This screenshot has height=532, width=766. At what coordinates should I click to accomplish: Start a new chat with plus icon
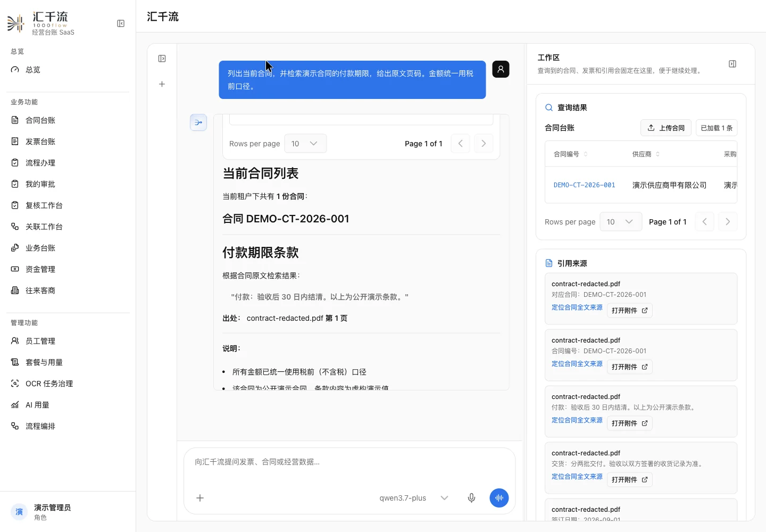(162, 84)
